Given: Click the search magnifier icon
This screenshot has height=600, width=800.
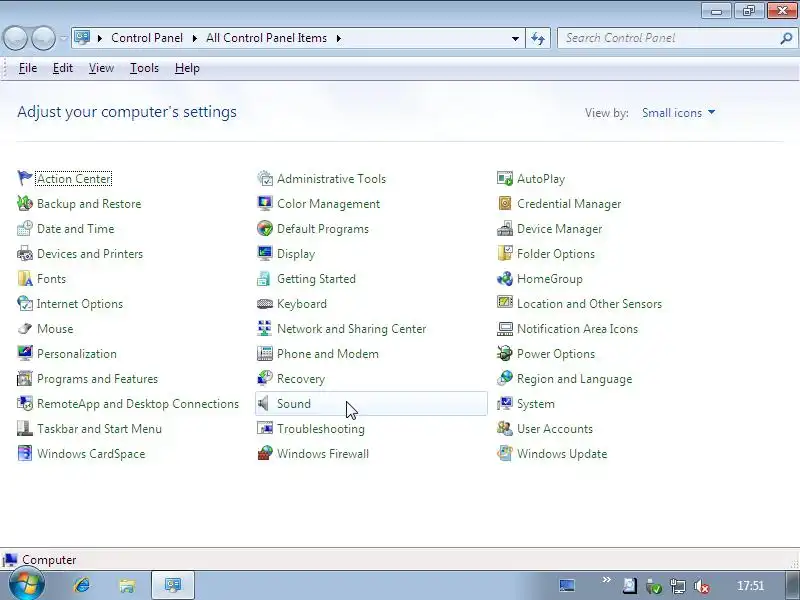Looking at the screenshot, I should tap(786, 38).
